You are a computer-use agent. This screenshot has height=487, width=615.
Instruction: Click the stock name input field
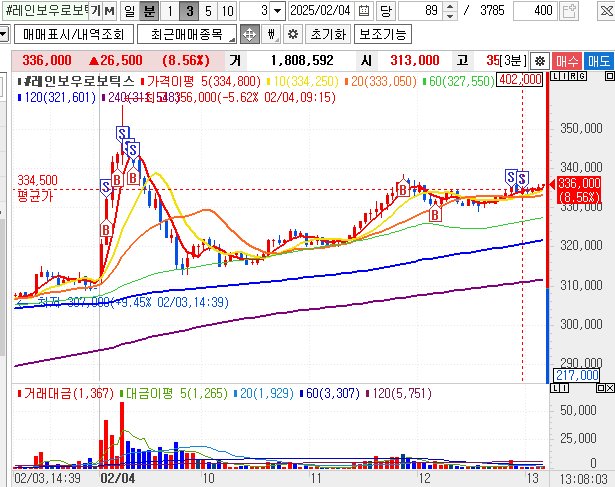pyautogui.click(x=45, y=11)
